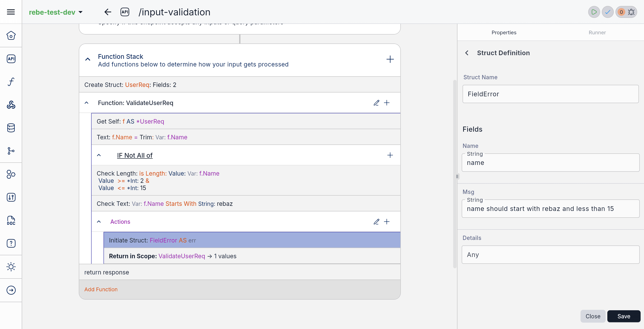Select the Text f.Name Trim row

(x=246, y=137)
